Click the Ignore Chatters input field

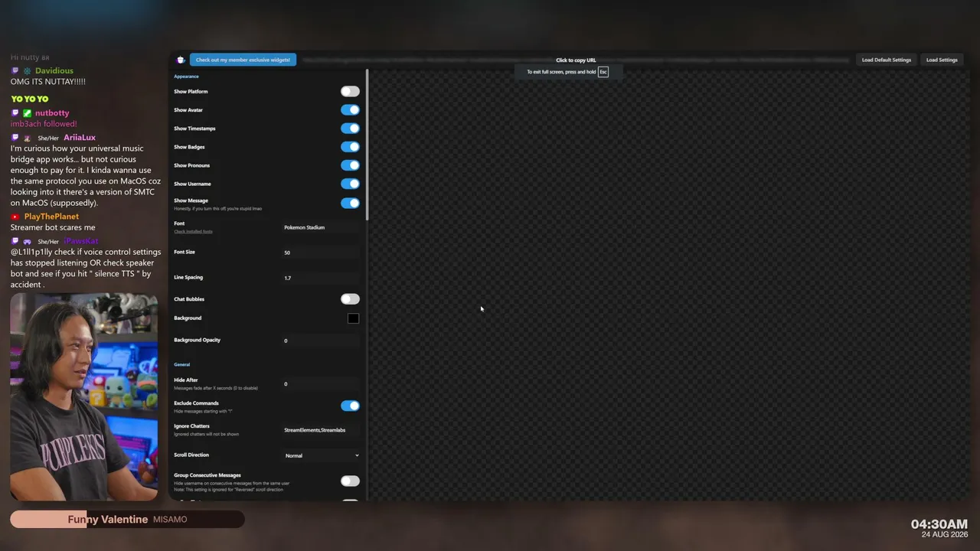[322, 430]
